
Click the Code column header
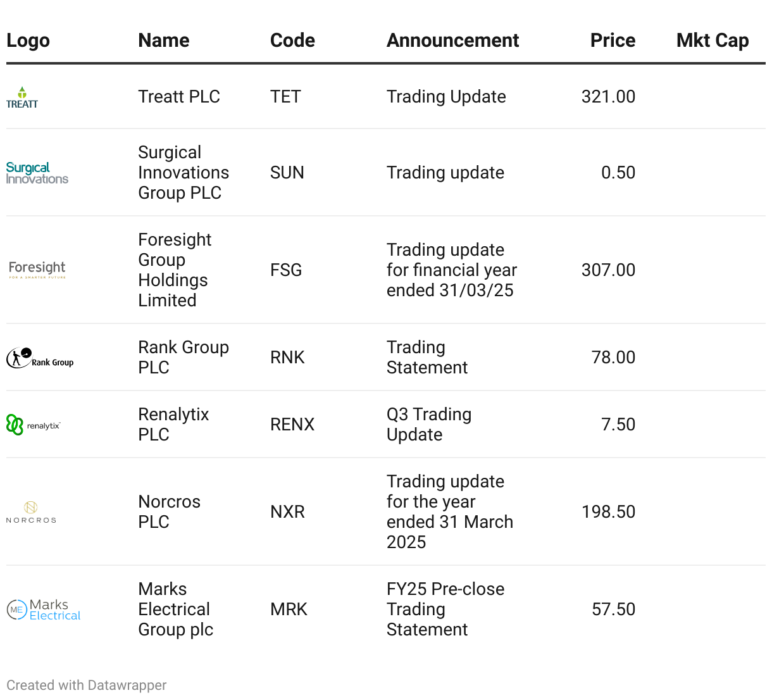point(292,41)
